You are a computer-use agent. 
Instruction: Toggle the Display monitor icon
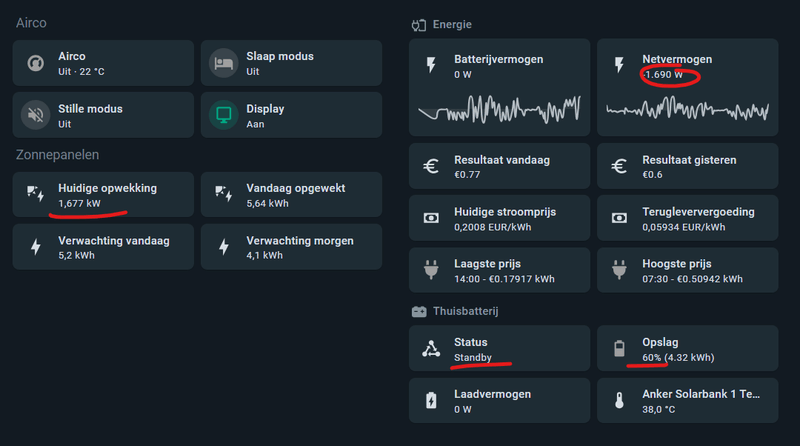click(x=223, y=115)
